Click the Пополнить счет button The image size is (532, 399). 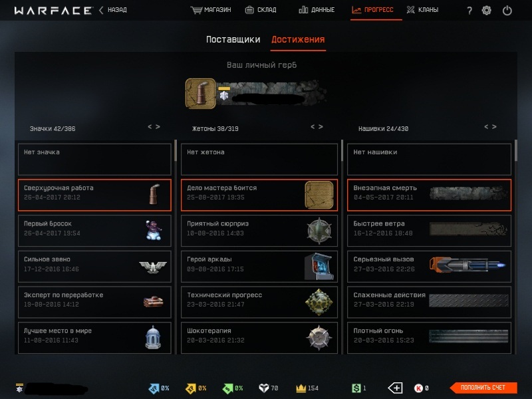tap(483, 388)
